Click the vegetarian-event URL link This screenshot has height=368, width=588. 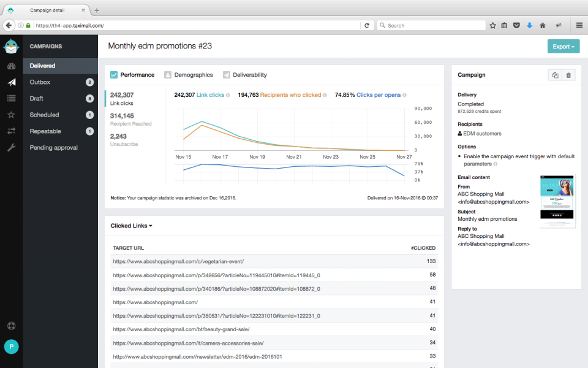(178, 261)
